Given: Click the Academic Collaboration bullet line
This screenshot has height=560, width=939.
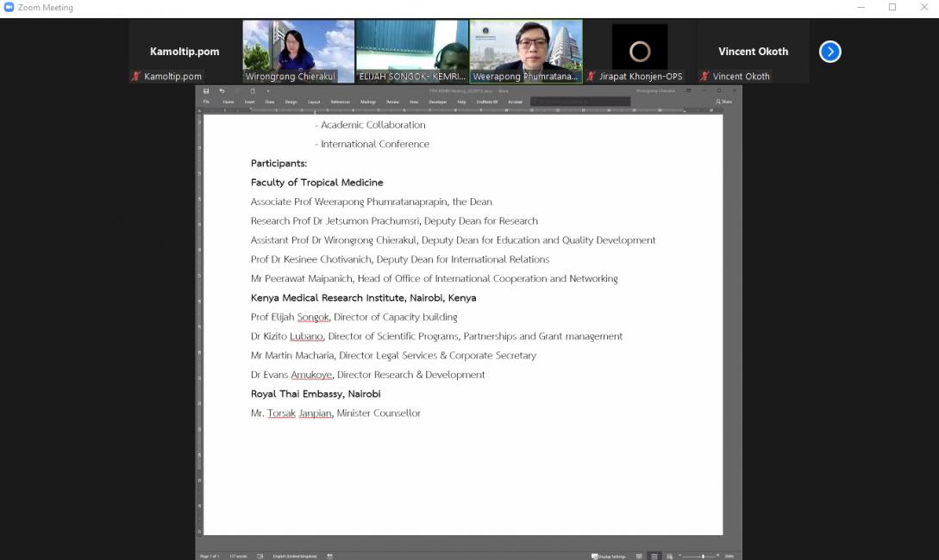Looking at the screenshot, I should [370, 125].
